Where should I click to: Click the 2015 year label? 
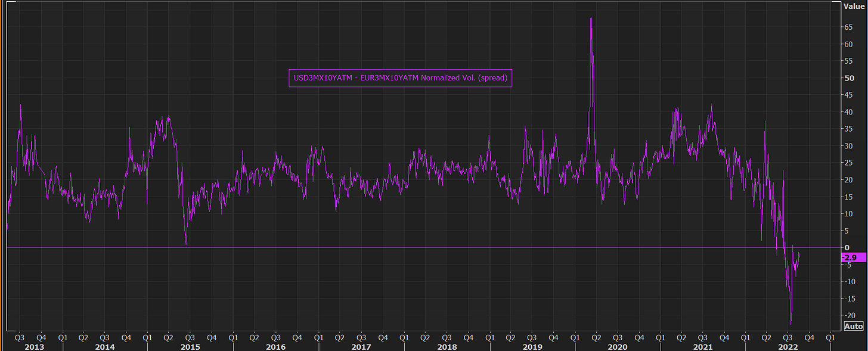pyautogui.click(x=190, y=346)
